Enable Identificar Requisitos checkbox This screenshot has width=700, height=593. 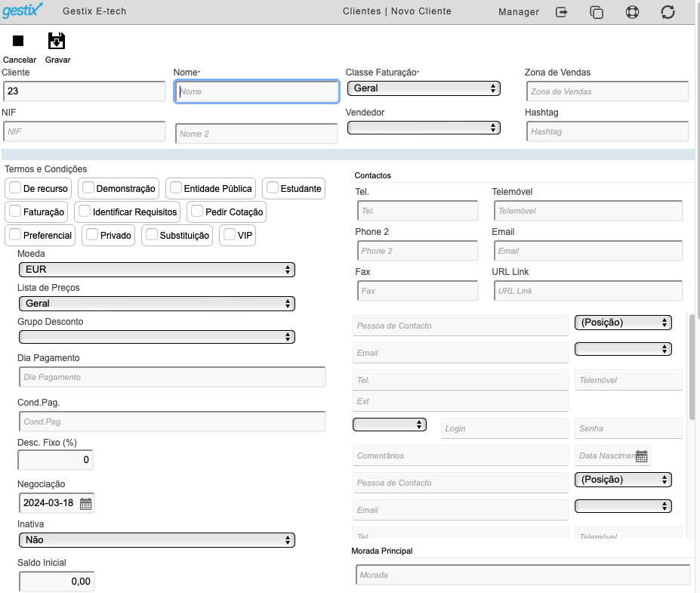click(85, 211)
